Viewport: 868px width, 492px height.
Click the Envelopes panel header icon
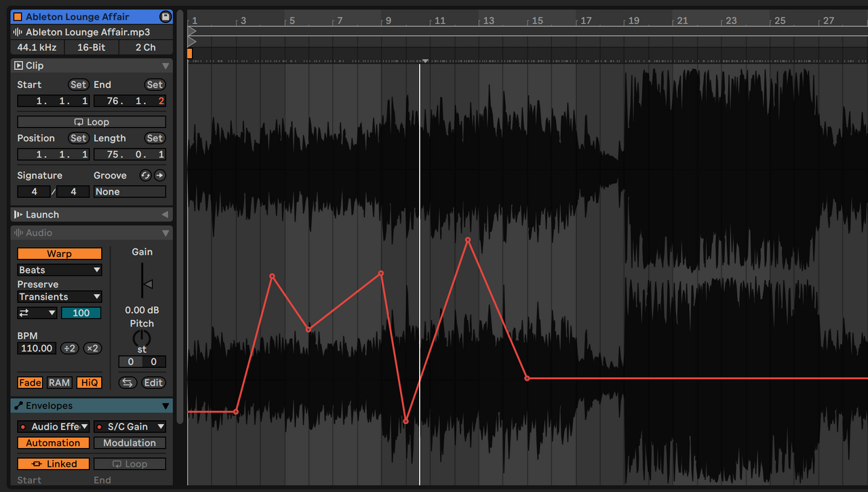(18, 406)
